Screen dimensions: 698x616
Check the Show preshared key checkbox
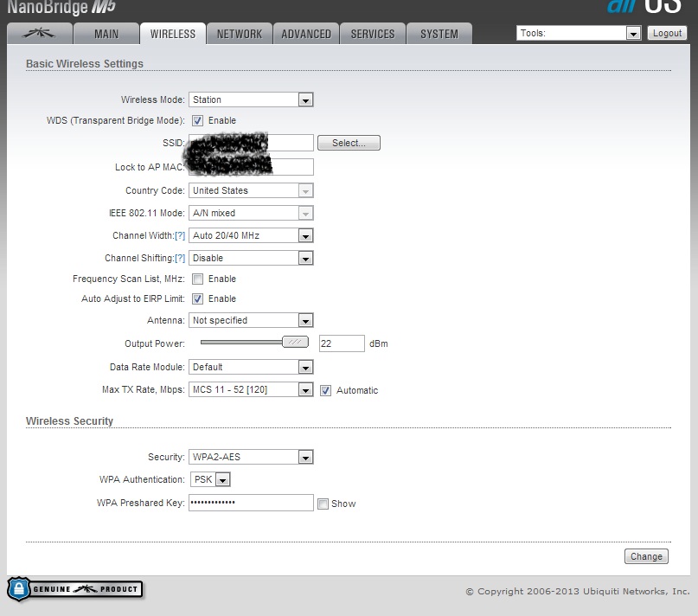323,504
